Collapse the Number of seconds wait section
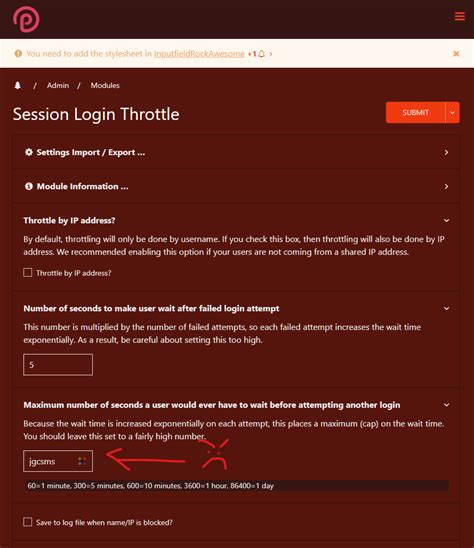This screenshot has height=548, width=474. point(446,309)
